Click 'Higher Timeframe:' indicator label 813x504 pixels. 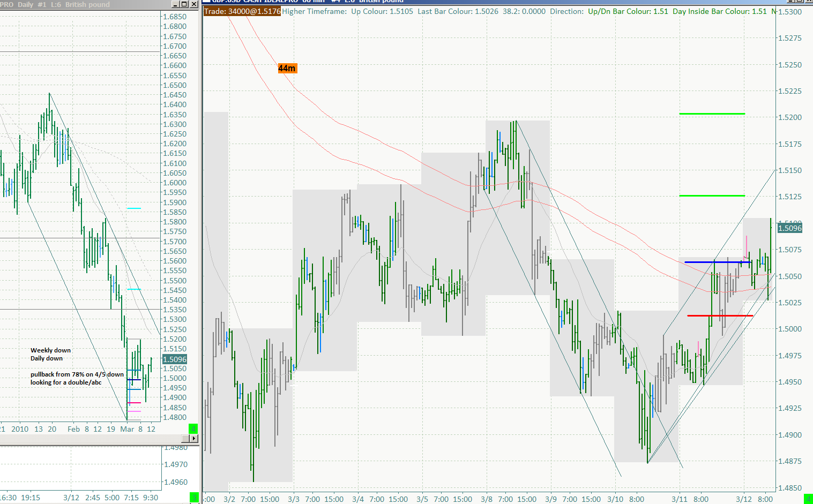(x=315, y=11)
